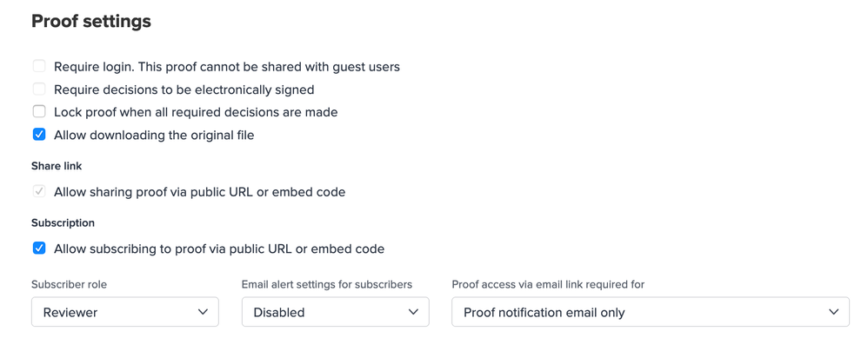Click 'Allow subscribing to proof via public URL' text

tap(219, 249)
